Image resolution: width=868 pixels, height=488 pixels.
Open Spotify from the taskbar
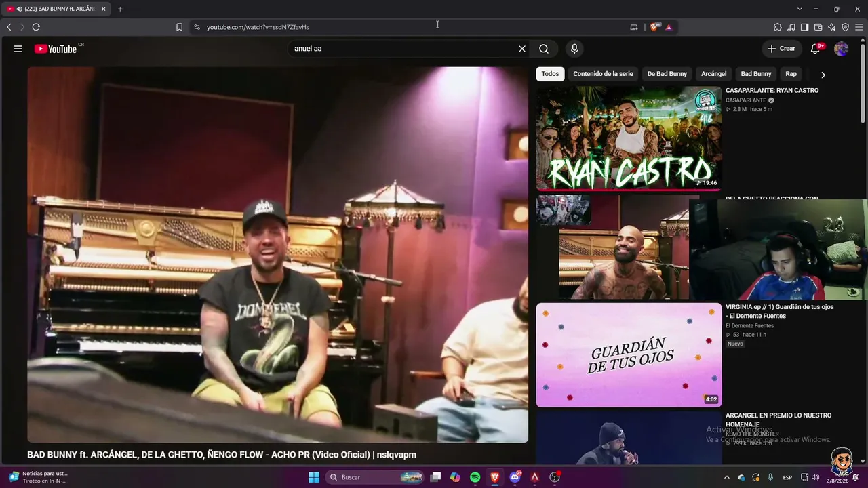pos(475,477)
